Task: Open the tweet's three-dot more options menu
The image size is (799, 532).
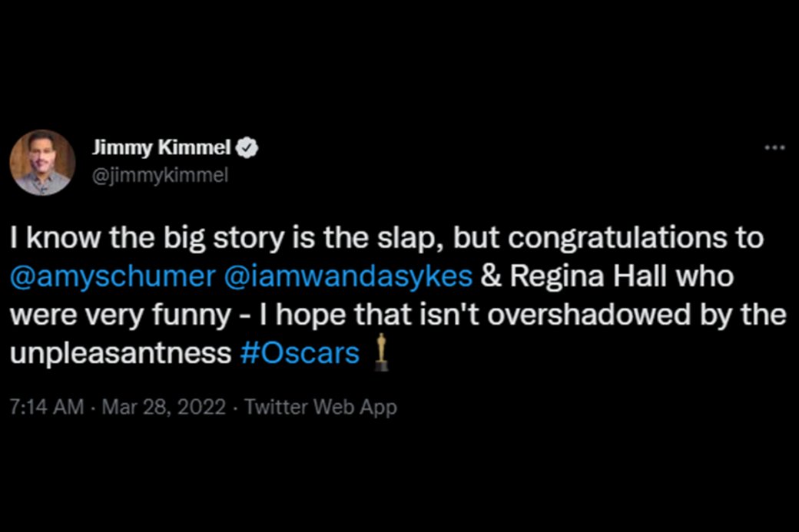Action: (x=774, y=148)
